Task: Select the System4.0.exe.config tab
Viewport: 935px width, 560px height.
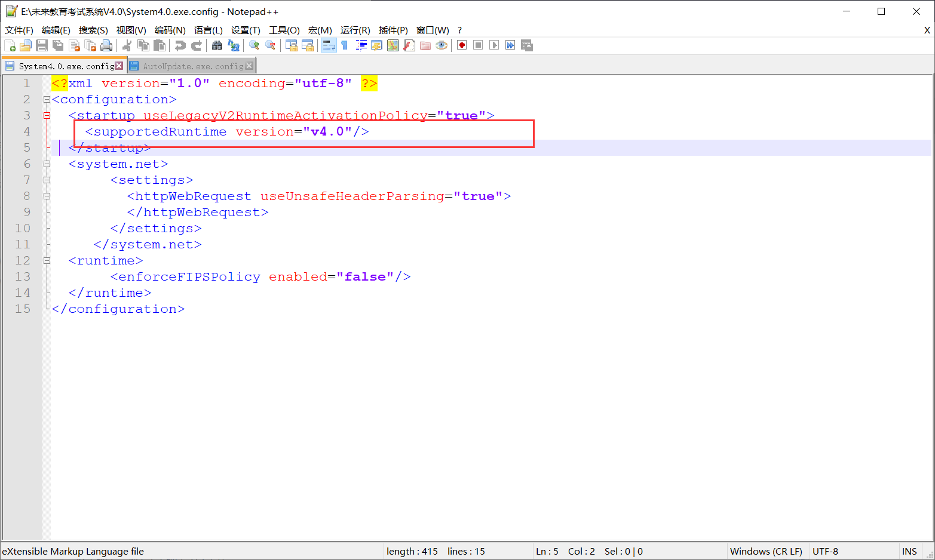Action: tap(66, 66)
